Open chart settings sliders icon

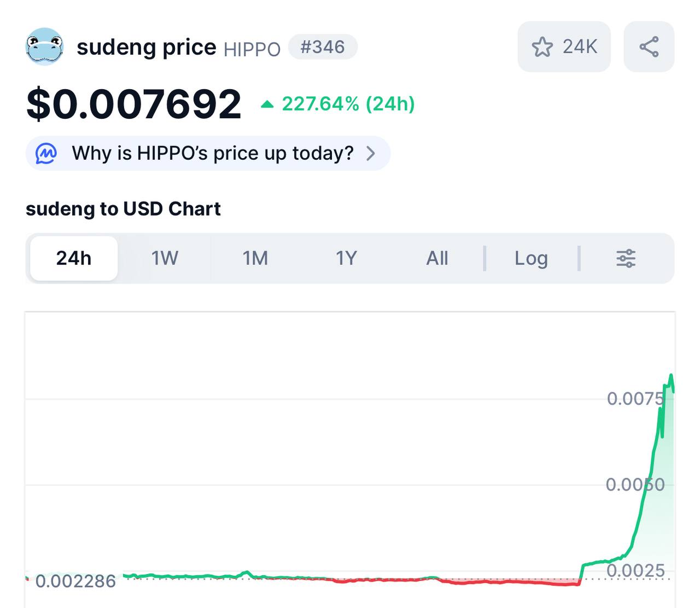(x=626, y=258)
